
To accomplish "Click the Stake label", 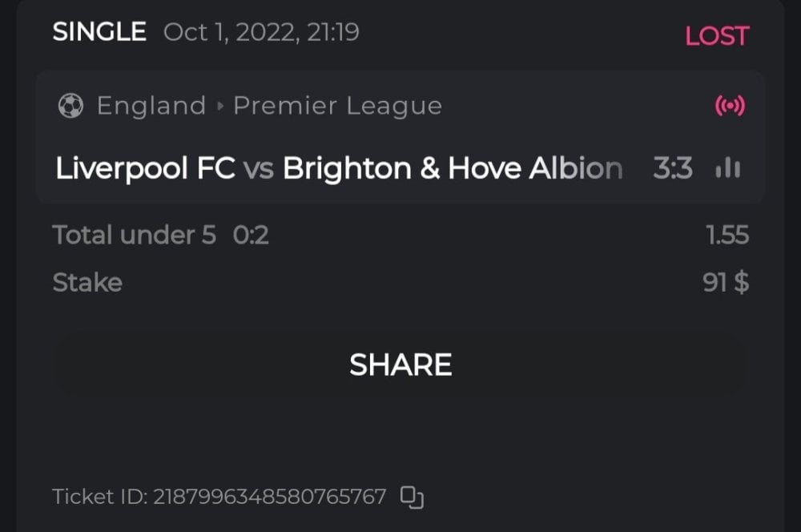I will click(x=87, y=282).
